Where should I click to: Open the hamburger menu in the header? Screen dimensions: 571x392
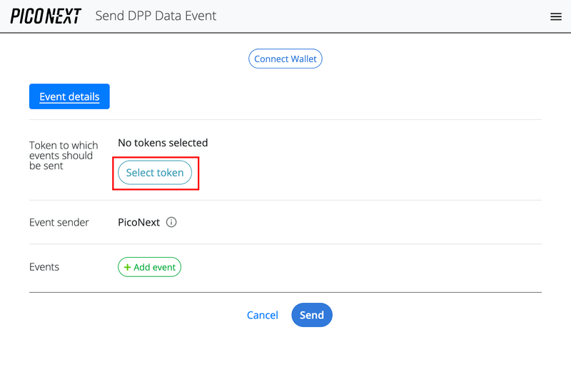click(x=556, y=16)
